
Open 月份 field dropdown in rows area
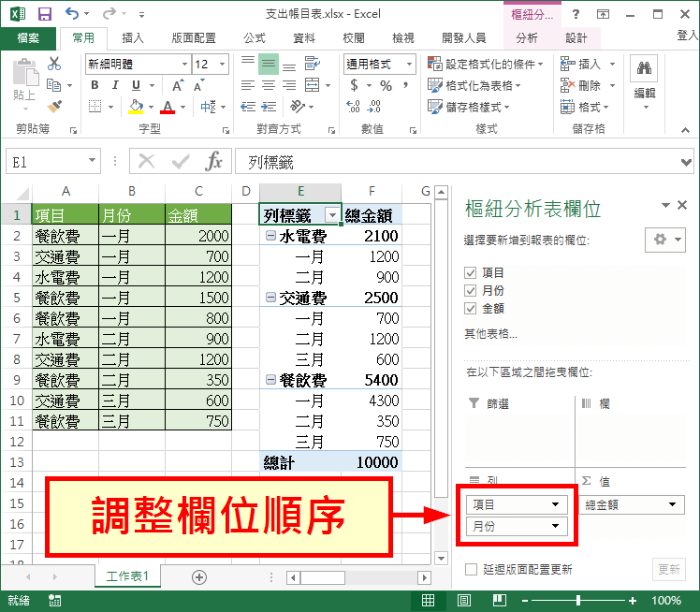point(555,526)
